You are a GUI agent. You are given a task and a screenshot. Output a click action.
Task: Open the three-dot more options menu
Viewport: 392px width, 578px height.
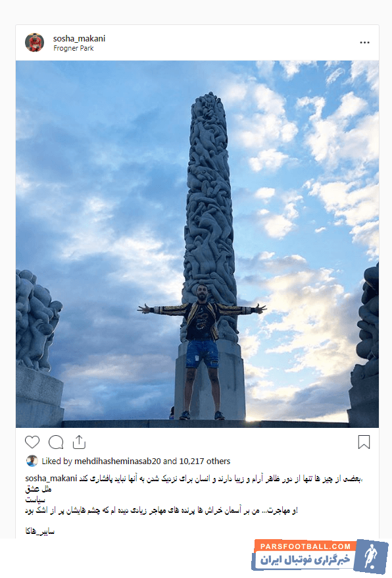[364, 43]
